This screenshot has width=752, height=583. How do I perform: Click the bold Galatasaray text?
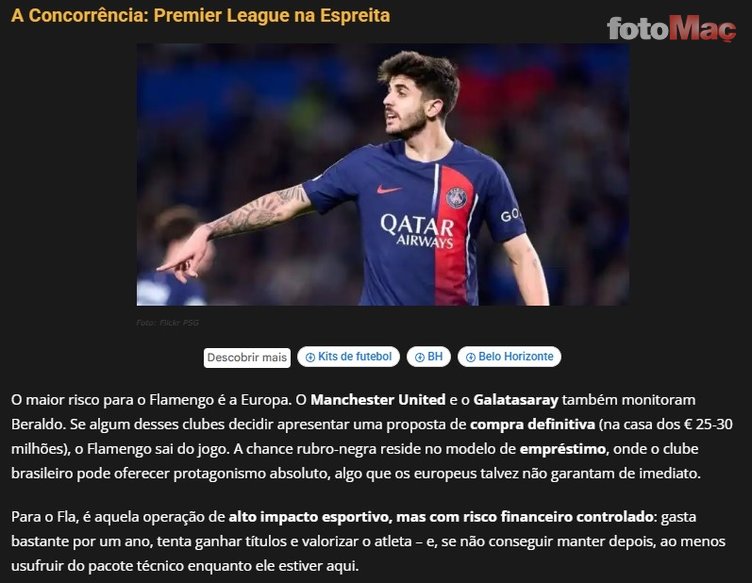(516, 400)
